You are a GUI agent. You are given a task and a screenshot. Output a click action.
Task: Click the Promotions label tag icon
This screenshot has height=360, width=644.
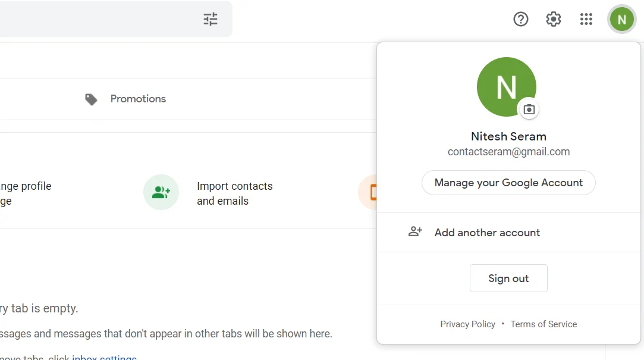click(x=90, y=99)
